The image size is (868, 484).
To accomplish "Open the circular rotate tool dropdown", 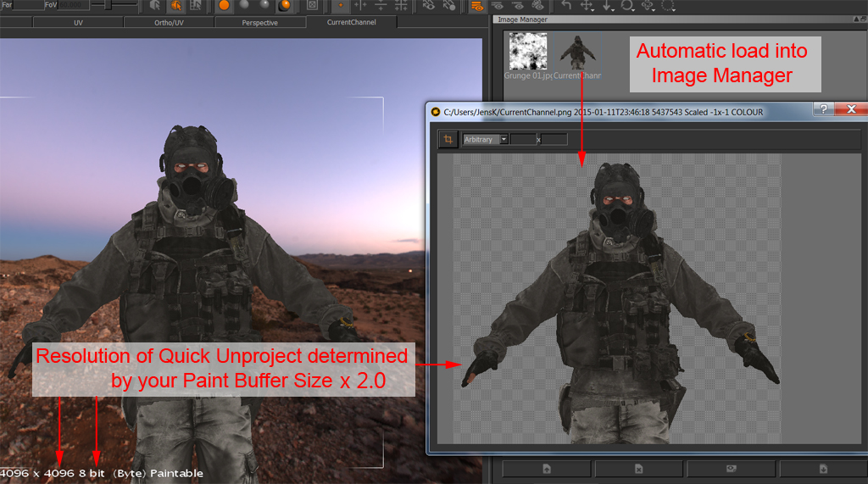I will pyautogui.click(x=628, y=5).
